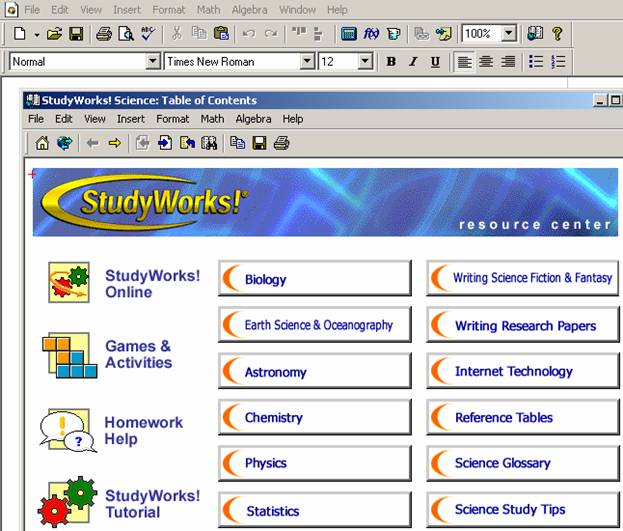Click the Resource Center Home icon
This screenshot has height=531, width=623.
coord(42,143)
